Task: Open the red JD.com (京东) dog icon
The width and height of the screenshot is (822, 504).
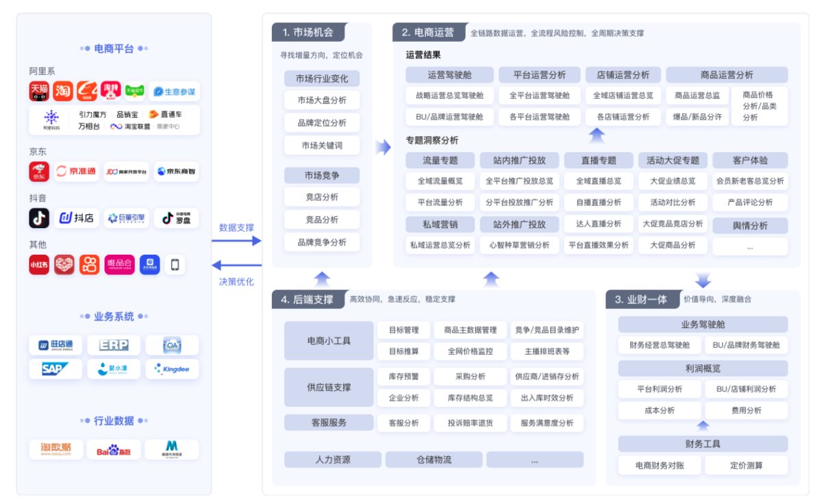Action: tap(39, 171)
